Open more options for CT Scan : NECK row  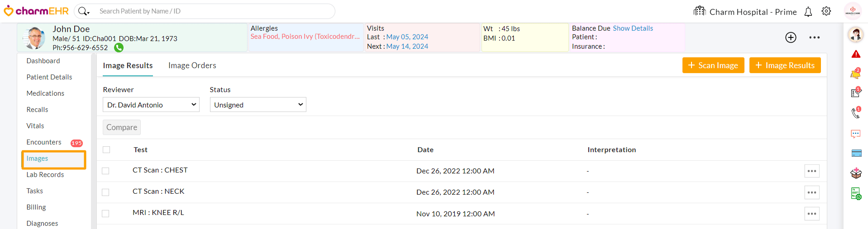coord(812,192)
